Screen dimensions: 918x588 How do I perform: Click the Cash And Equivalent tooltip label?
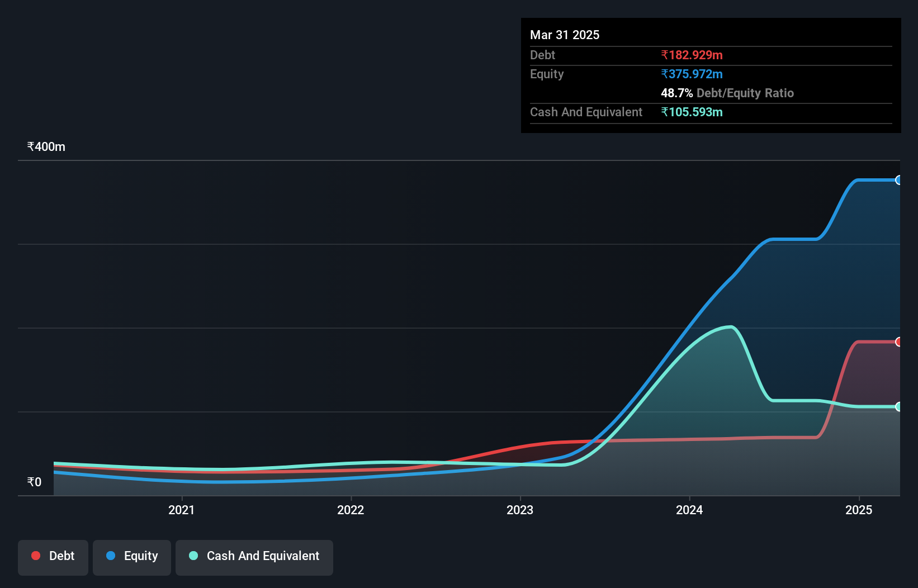pyautogui.click(x=586, y=112)
